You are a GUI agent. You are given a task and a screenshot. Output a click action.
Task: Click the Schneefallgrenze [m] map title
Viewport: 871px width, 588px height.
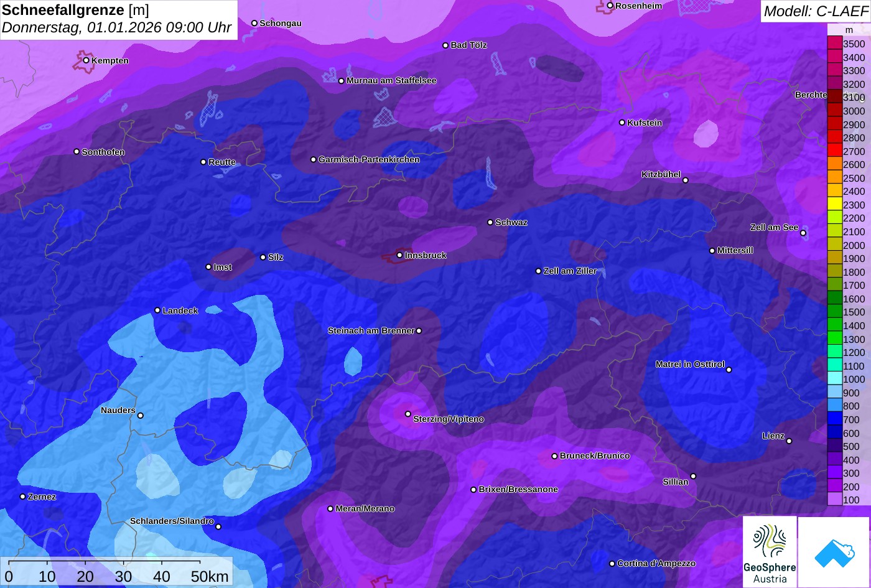[75, 10]
